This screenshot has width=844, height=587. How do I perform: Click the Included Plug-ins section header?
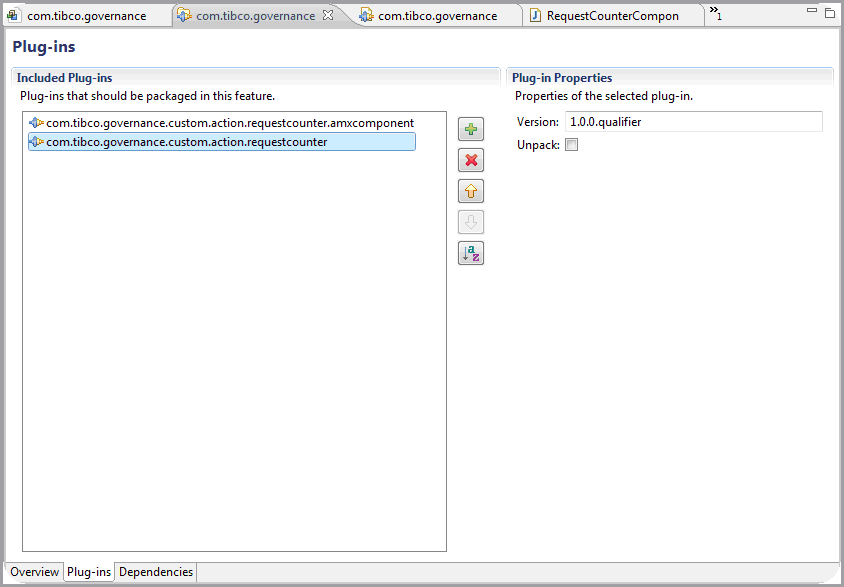64,77
